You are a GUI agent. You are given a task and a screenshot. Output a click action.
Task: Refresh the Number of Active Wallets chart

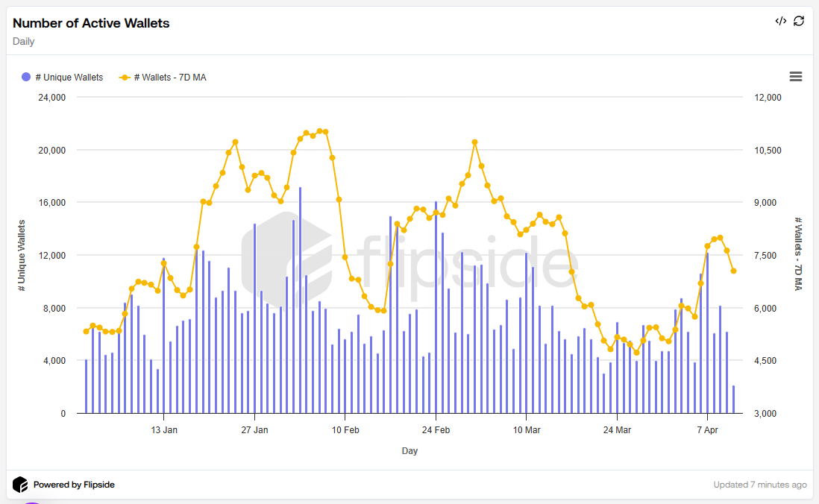799,21
